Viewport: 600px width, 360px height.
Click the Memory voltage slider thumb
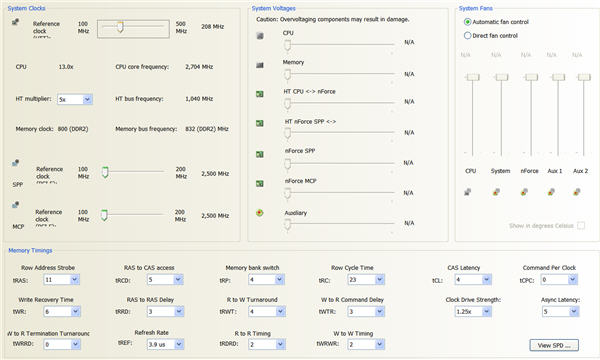point(287,75)
